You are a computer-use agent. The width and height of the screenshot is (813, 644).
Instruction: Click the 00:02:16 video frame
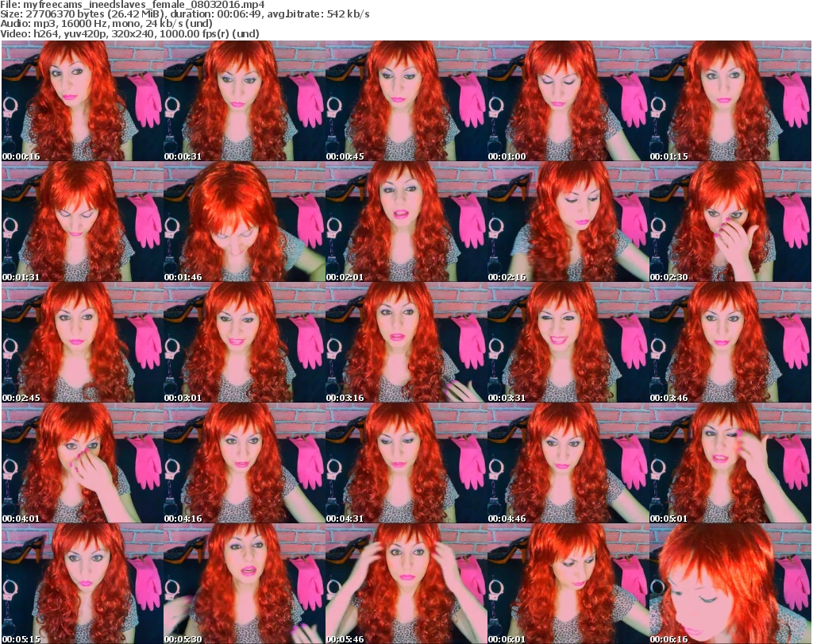568,222
